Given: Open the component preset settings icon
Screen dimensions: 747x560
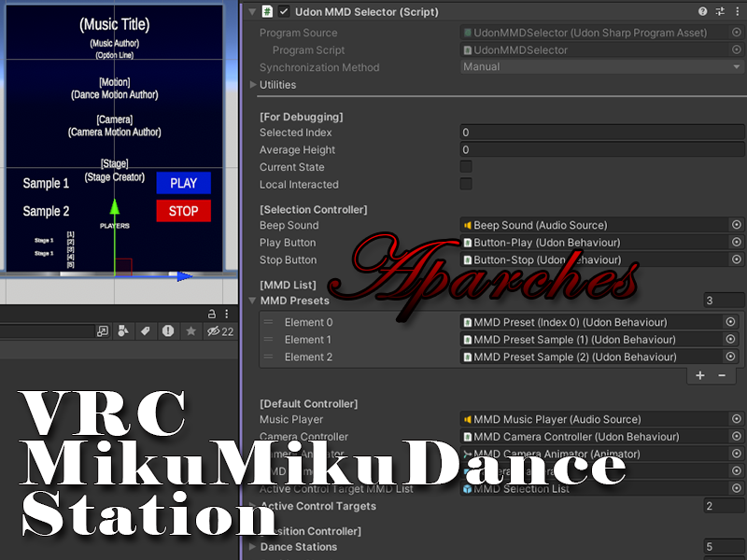Looking at the screenshot, I should click(x=719, y=11).
